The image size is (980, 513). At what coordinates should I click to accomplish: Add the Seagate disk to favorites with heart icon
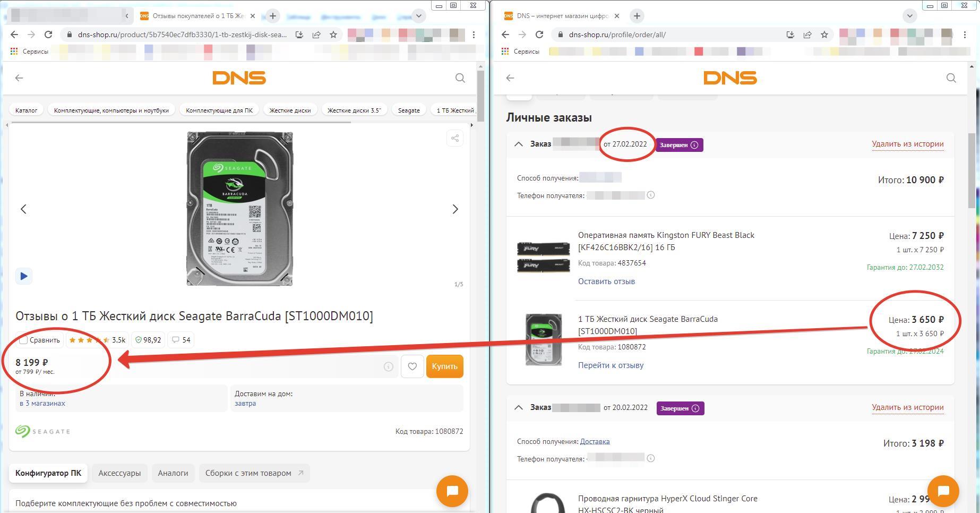(412, 366)
